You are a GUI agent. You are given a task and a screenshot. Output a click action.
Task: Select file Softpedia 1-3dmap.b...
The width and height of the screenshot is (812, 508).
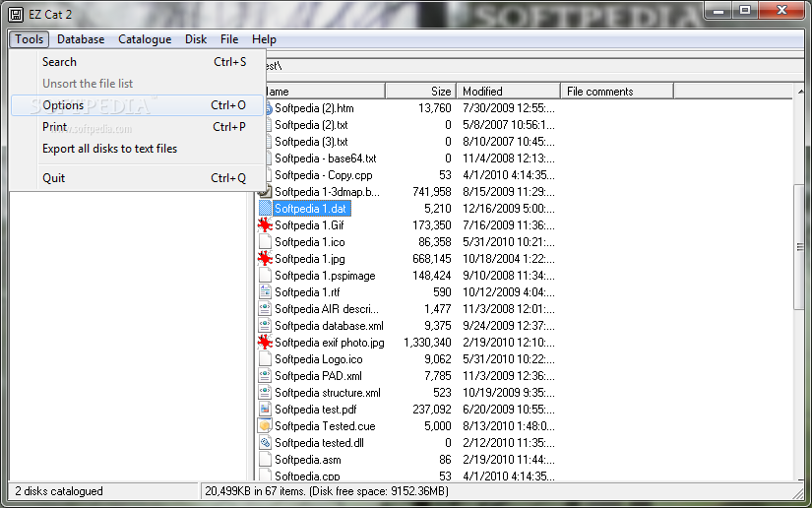(328, 192)
